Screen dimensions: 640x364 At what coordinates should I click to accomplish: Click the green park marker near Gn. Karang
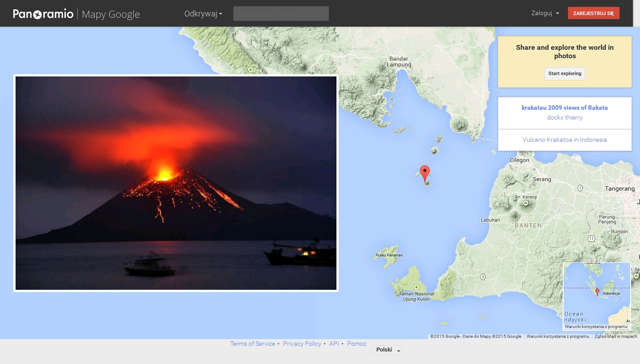coord(526,203)
